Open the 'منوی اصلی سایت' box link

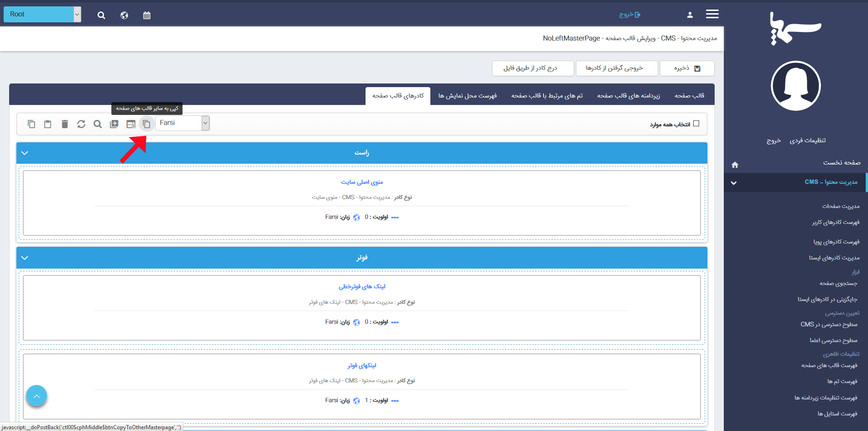362,182
